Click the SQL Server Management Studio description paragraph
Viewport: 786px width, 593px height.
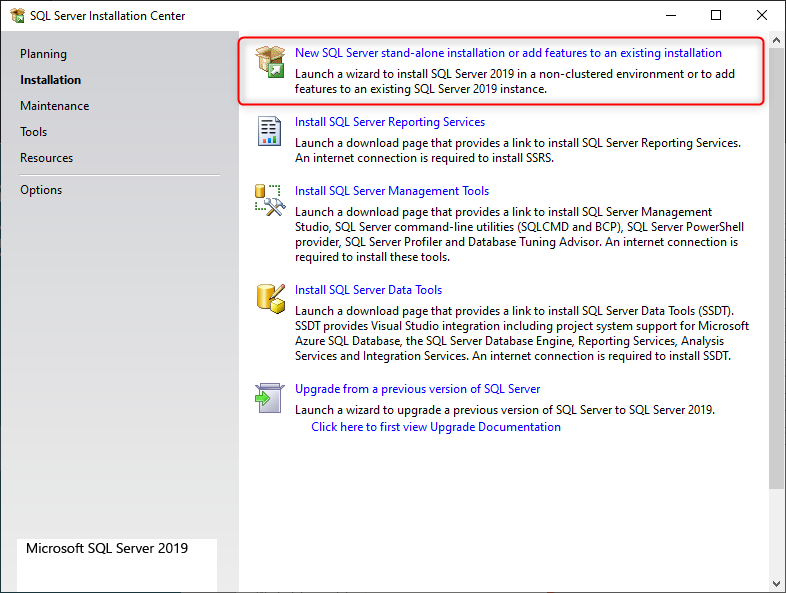click(x=519, y=235)
